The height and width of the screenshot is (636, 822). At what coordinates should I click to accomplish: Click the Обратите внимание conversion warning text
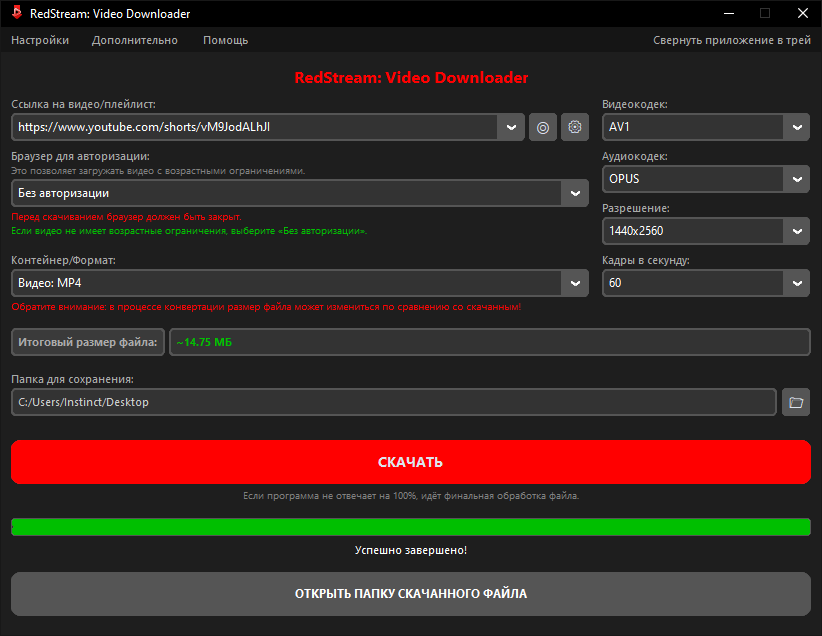point(266,307)
